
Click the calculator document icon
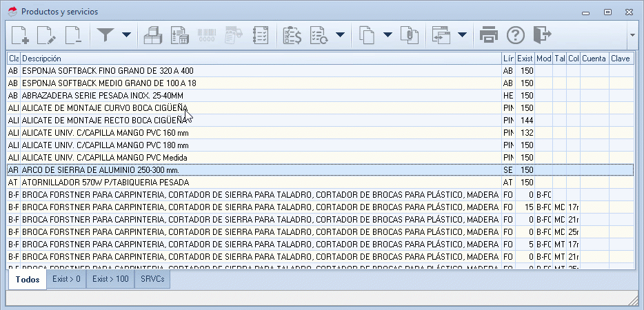(x=179, y=34)
